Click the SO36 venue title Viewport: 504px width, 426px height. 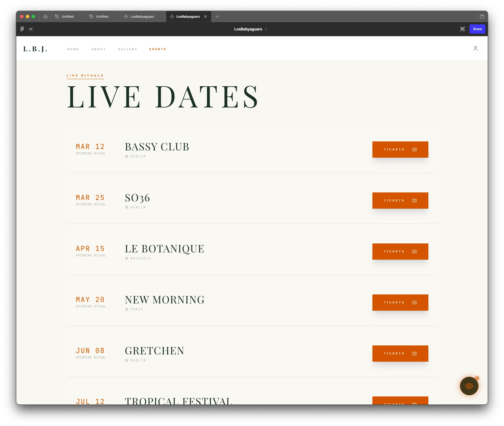[x=137, y=198]
